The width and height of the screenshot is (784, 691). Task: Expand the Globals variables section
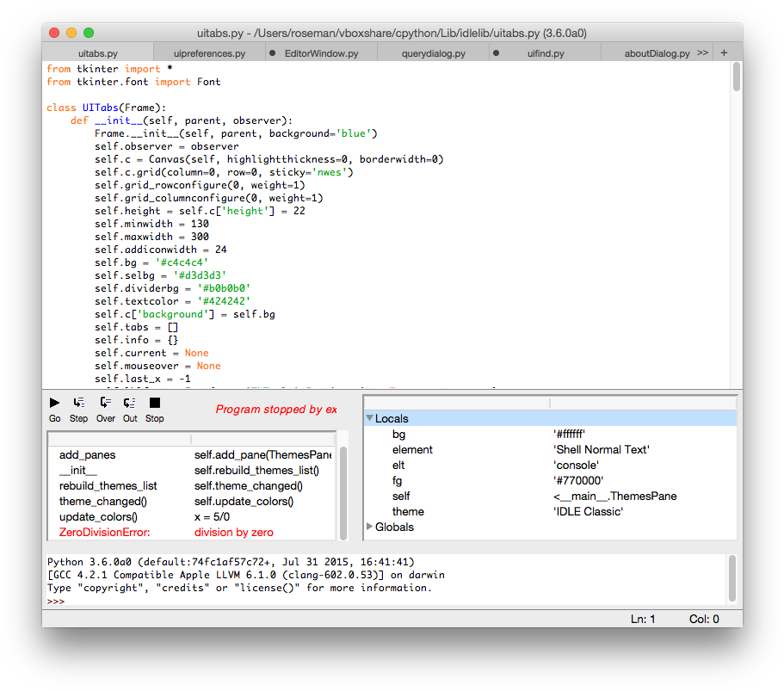[370, 527]
